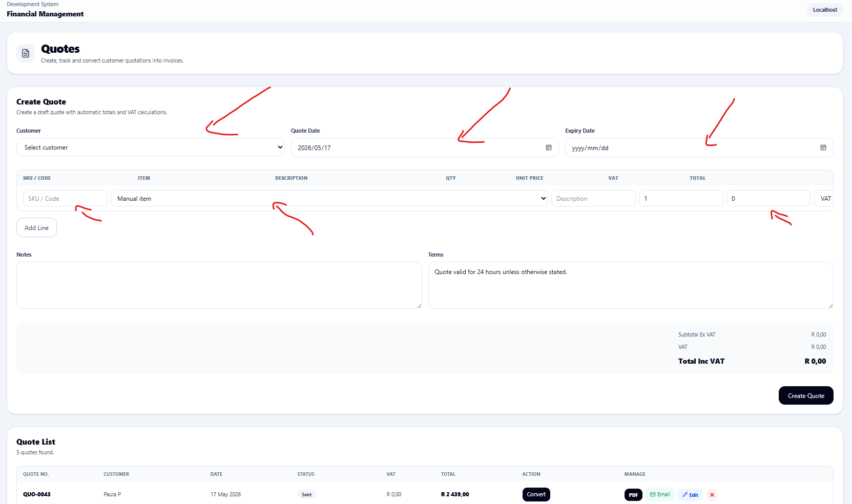Viewport: 852px width, 504px height.
Task: Click inside the Terms text area
Action: [631, 285]
